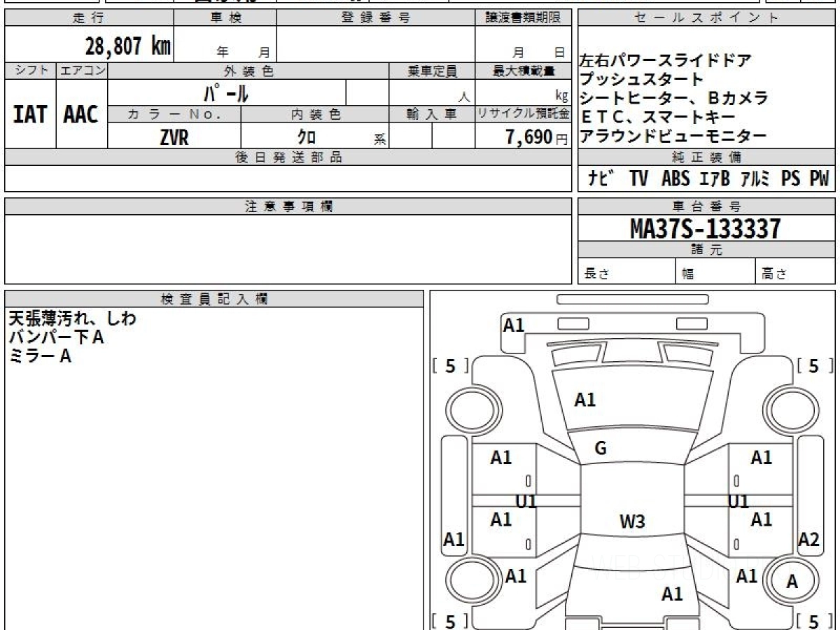The height and width of the screenshot is (630, 840).
Task: Click the 最大積載量 header
Action: coord(524,71)
